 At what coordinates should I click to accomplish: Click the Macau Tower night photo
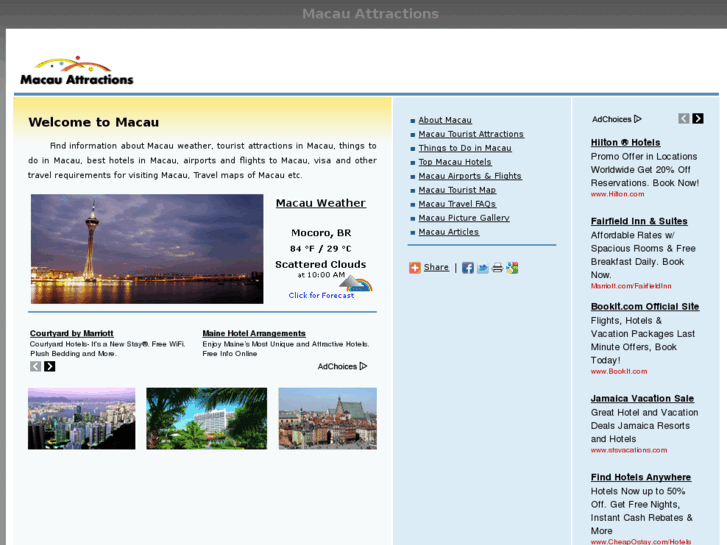pos(147,249)
